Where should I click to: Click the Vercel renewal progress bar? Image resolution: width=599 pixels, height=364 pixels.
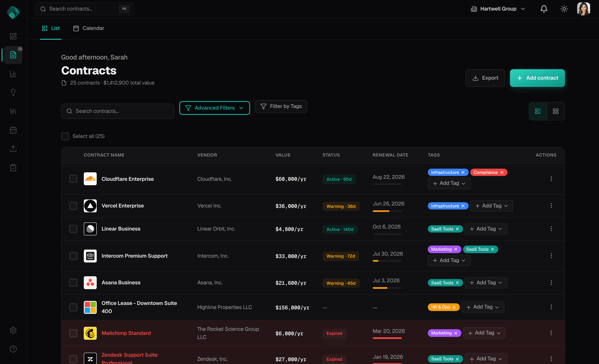[387, 211]
